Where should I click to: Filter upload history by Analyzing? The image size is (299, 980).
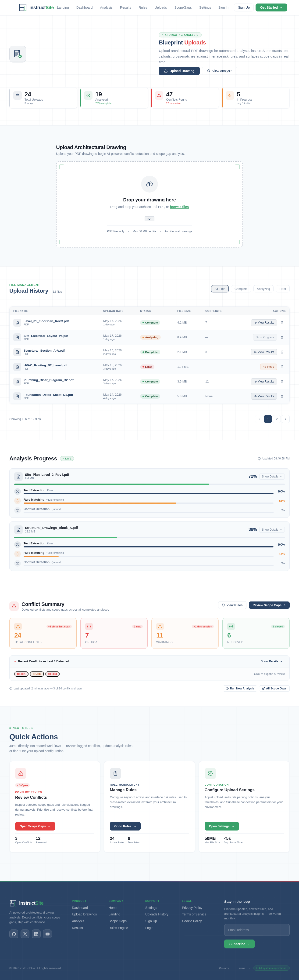coord(263,289)
